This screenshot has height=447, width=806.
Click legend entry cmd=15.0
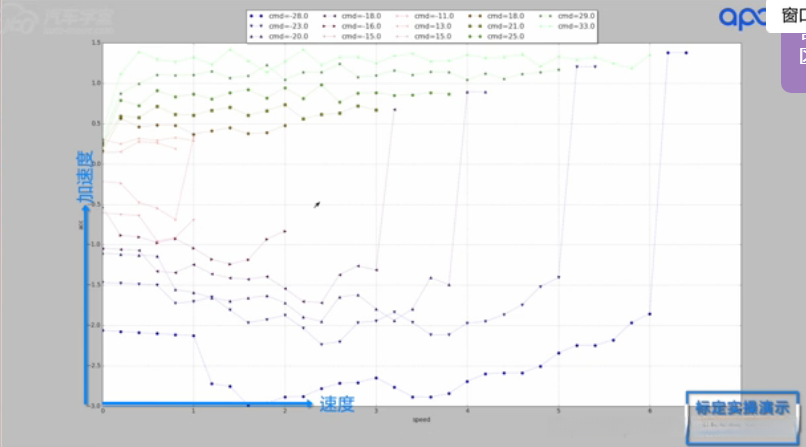click(424, 36)
